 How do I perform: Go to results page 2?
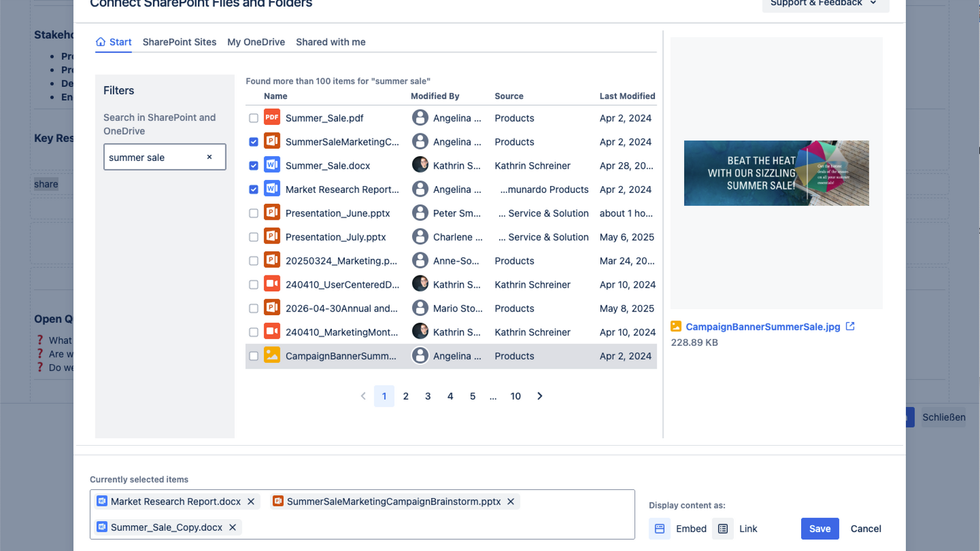pos(405,396)
